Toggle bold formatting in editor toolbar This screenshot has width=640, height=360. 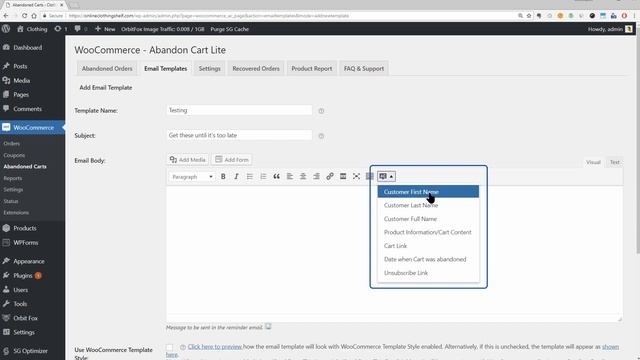click(223, 176)
